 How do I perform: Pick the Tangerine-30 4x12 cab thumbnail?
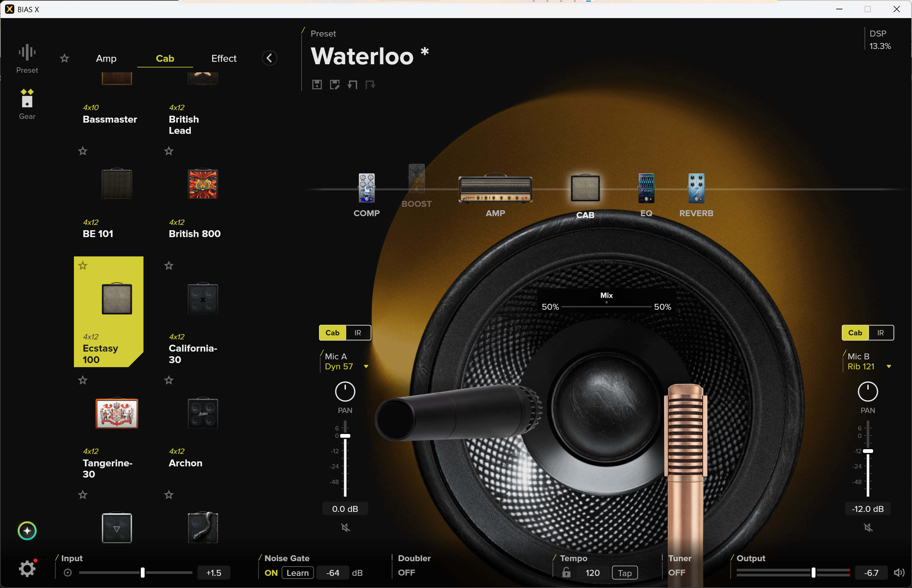(117, 413)
